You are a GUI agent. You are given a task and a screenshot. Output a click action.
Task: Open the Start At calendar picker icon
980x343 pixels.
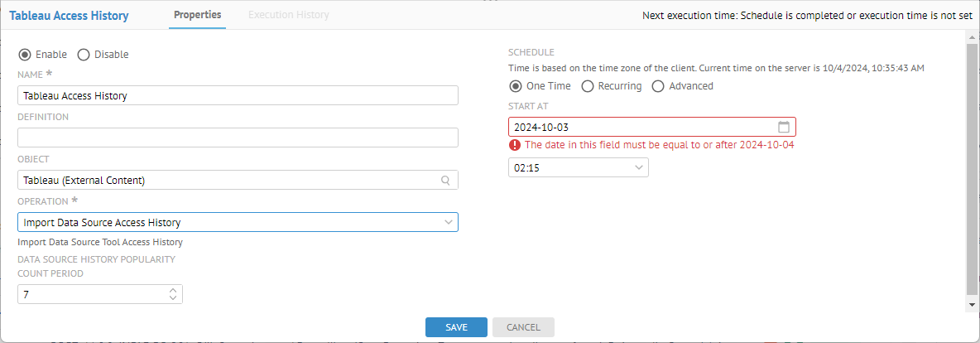click(784, 127)
